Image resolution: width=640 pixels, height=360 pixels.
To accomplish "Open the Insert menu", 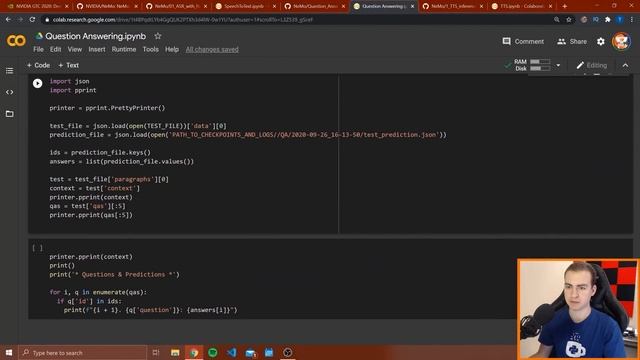I will coord(97,49).
